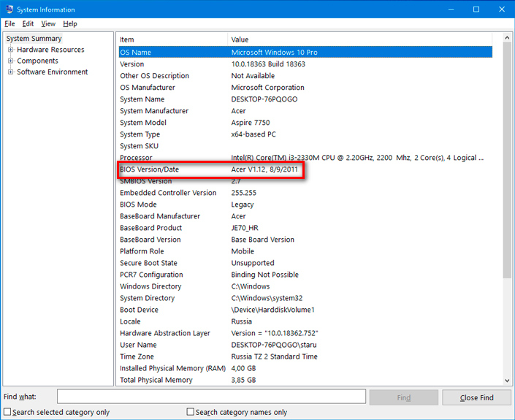This screenshot has height=420, width=515.
Task: Select the Secure Boot State row
Action: pos(305,263)
